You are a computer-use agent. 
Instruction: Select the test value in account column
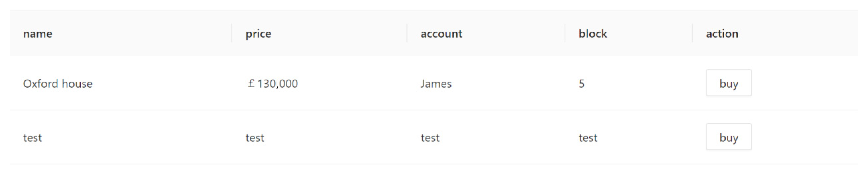coord(430,137)
